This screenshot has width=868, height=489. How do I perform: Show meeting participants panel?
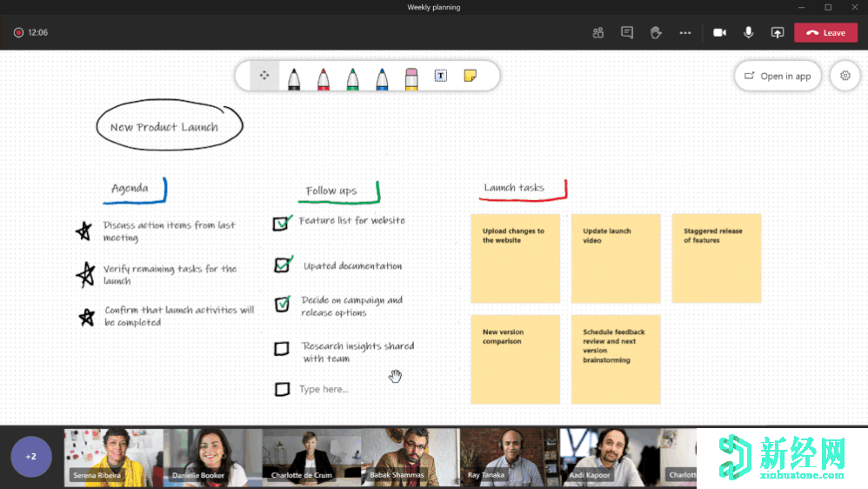598,33
